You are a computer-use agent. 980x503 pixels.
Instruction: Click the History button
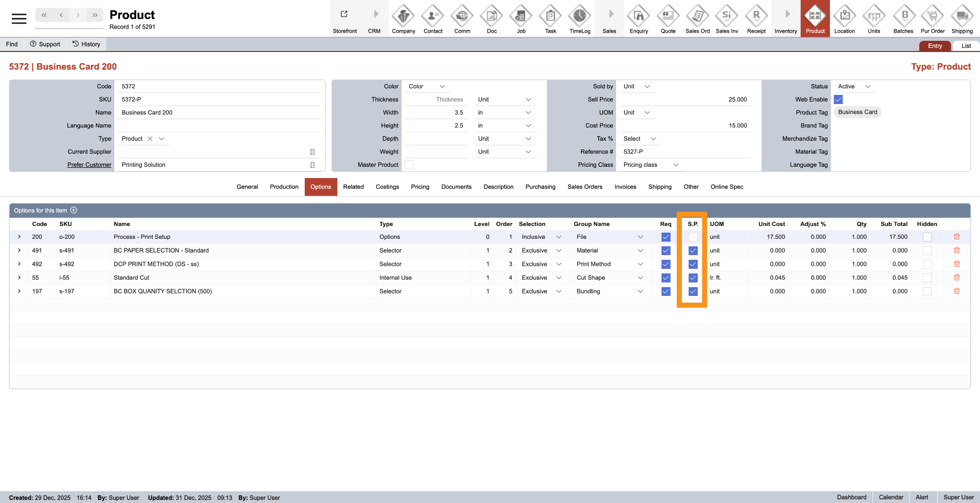[86, 44]
